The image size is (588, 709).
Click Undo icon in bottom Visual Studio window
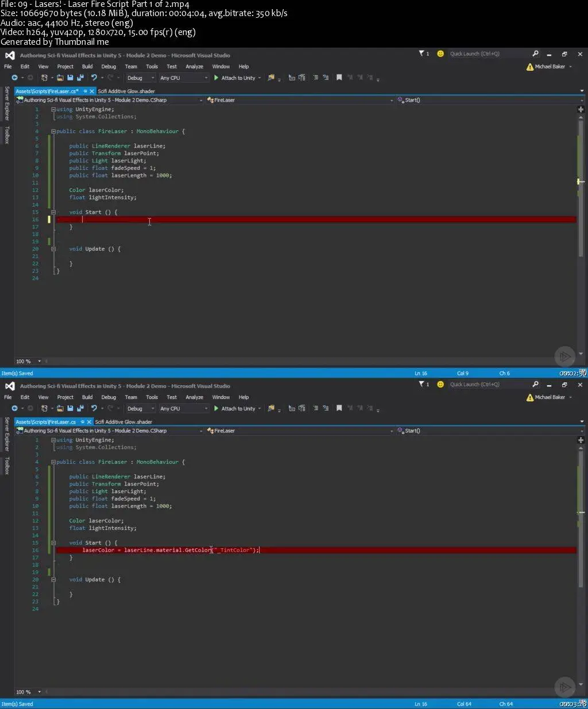click(94, 408)
